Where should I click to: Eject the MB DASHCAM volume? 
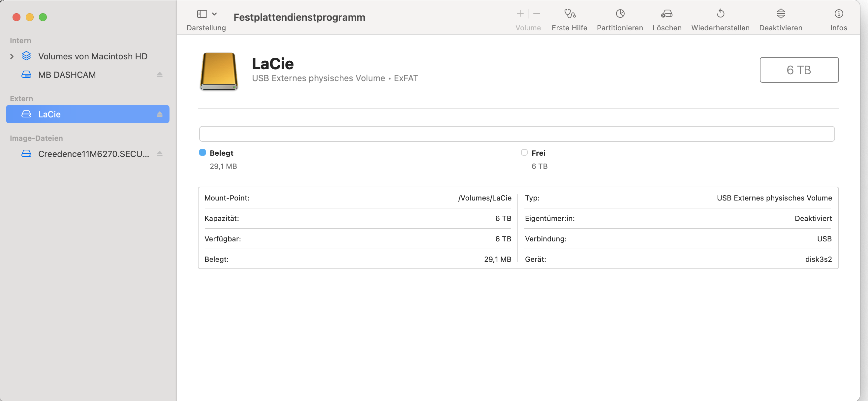click(160, 75)
